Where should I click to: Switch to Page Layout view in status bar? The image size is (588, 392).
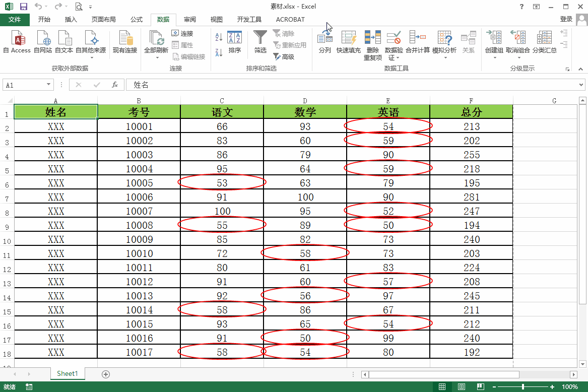[462, 386]
